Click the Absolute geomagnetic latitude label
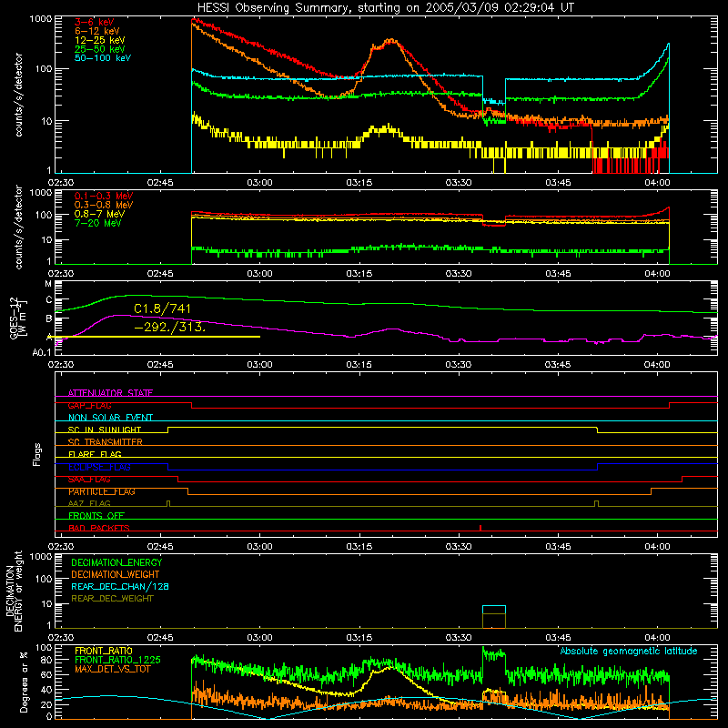This screenshot has height=728, width=728. 629,651
